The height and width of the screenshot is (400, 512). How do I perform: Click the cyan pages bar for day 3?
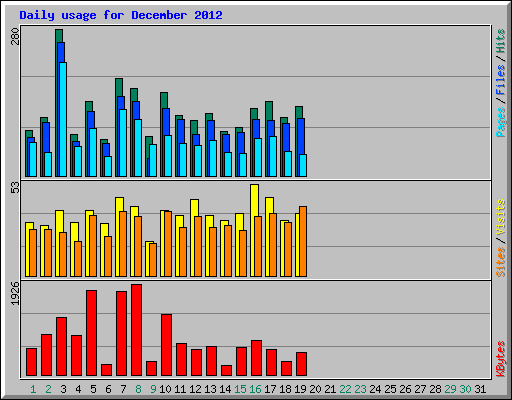(63, 119)
